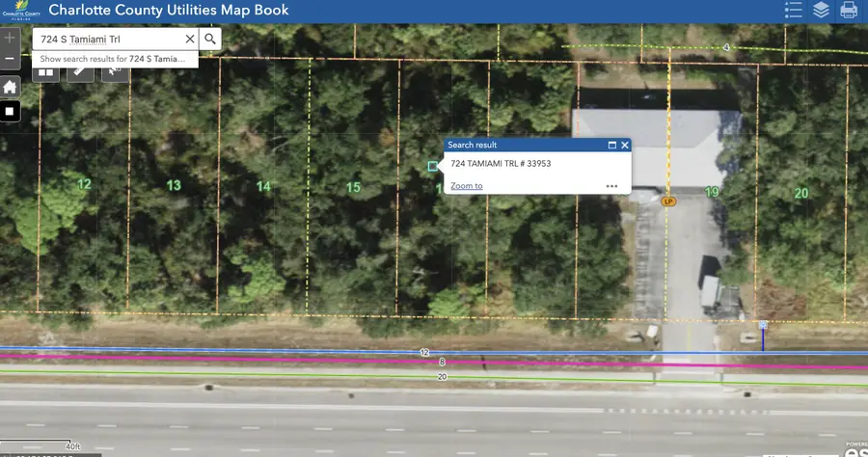Click the yellow-green line label 4
Image resolution: width=868 pixels, height=457 pixels.
tap(726, 47)
